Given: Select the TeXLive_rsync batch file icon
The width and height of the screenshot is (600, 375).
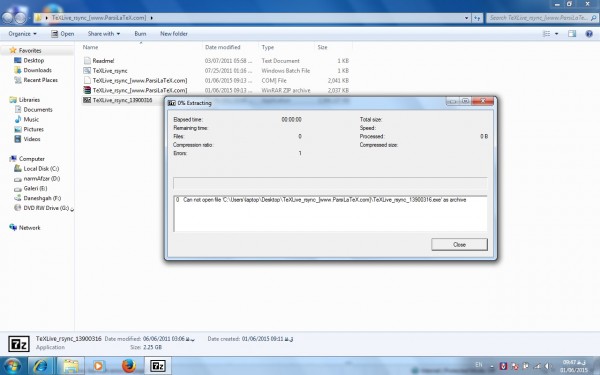Looking at the screenshot, I should click(x=87, y=70).
